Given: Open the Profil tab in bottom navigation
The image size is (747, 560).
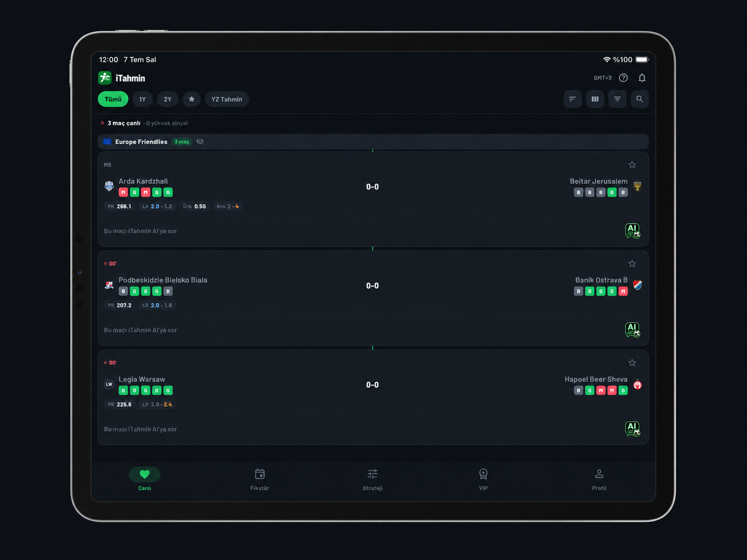Looking at the screenshot, I should pos(599,479).
